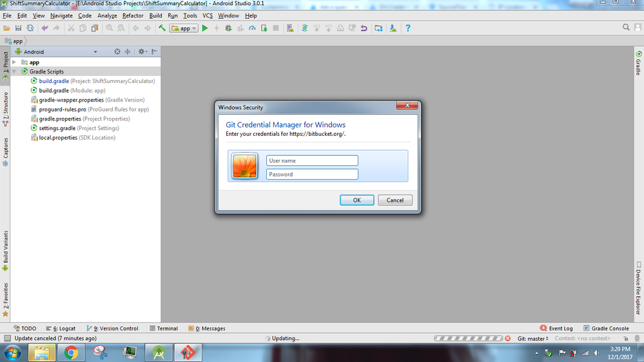Click the Make Project hammer icon
644x362 pixels.
click(x=162, y=28)
